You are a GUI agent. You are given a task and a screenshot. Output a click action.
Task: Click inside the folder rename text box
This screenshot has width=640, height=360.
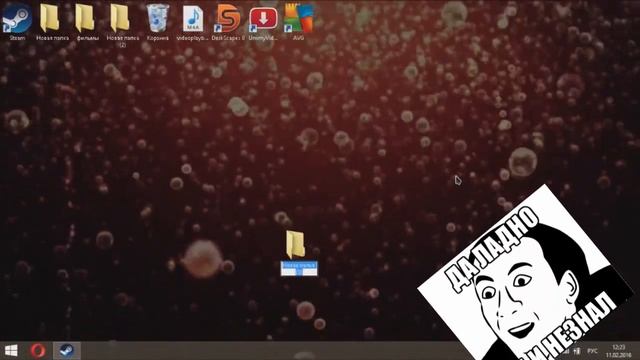[x=299, y=269]
